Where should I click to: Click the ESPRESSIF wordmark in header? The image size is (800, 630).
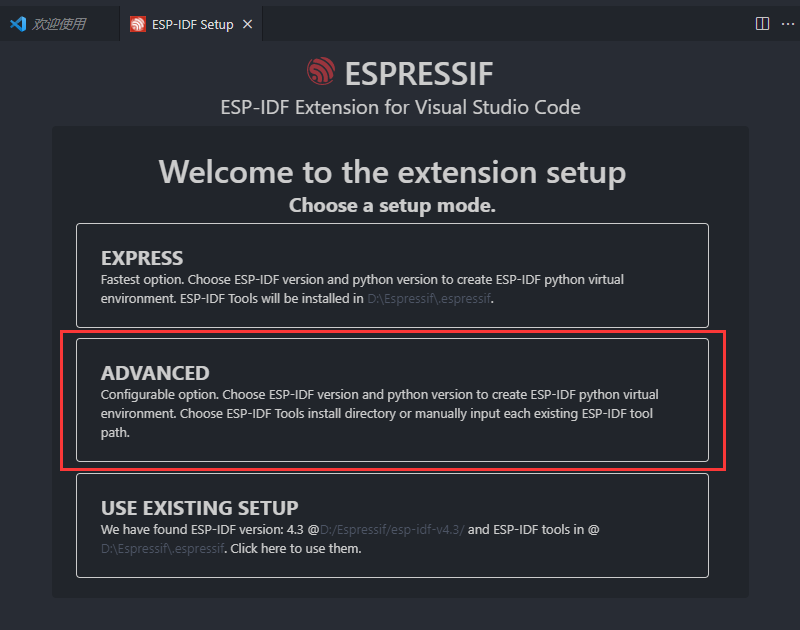pyautogui.click(x=419, y=74)
